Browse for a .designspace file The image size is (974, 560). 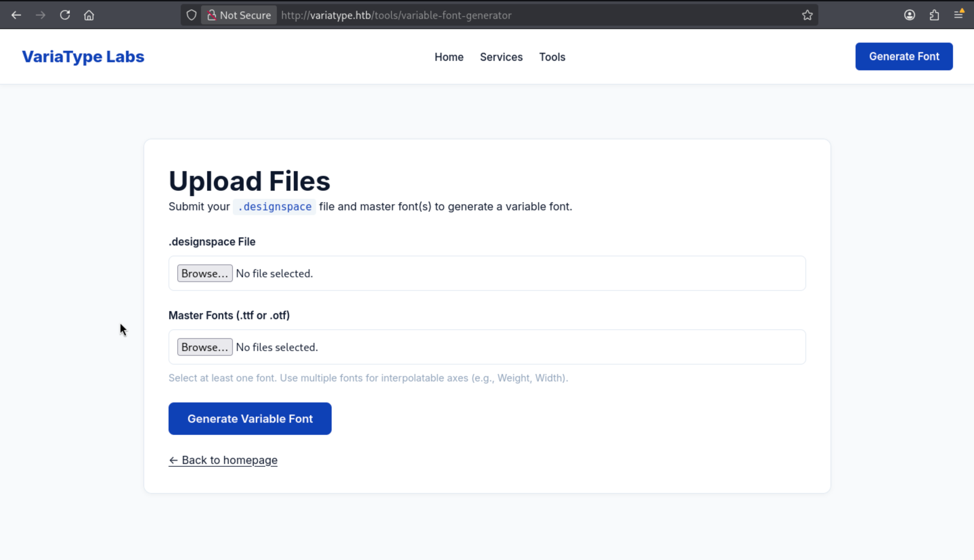point(205,274)
